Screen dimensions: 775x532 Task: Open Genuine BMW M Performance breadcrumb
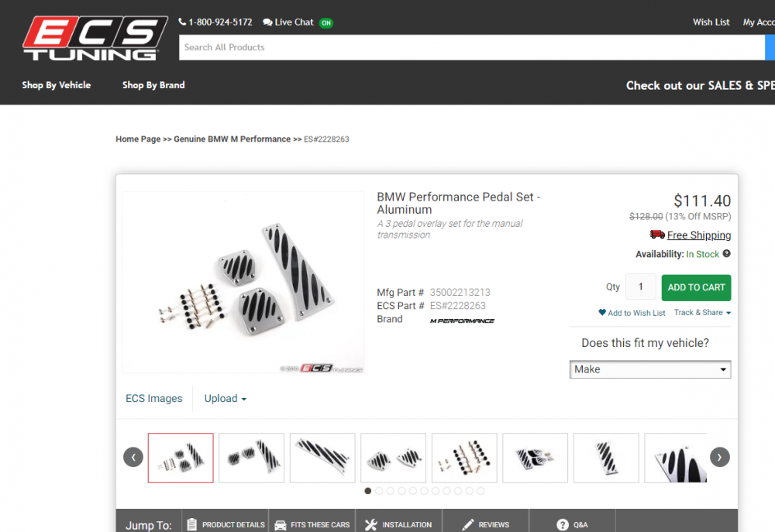232,139
